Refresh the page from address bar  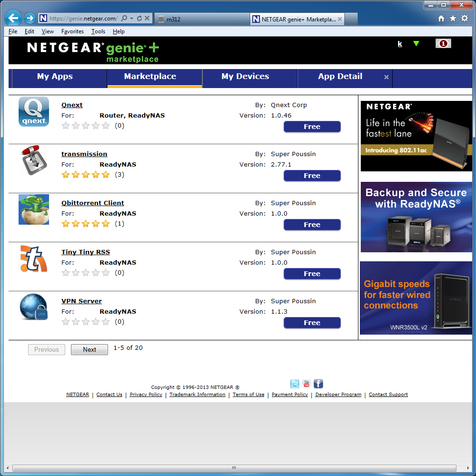139,19
